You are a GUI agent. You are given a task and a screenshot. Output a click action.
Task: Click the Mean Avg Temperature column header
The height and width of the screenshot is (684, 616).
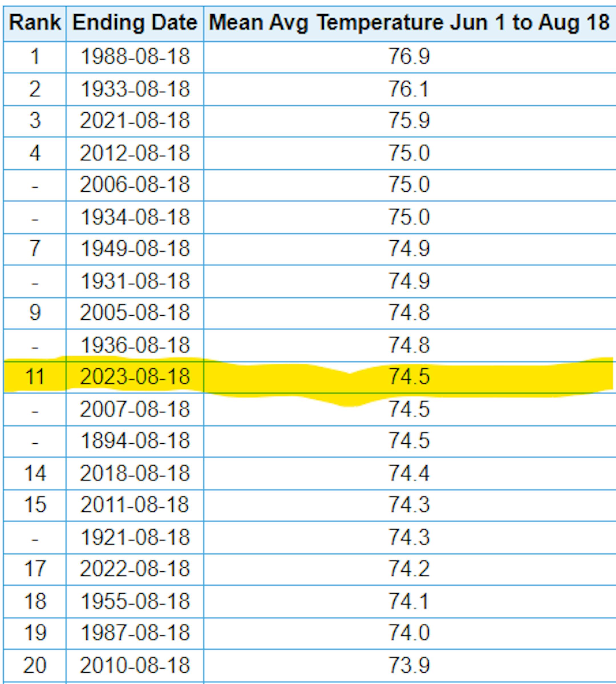pyautogui.click(x=409, y=23)
